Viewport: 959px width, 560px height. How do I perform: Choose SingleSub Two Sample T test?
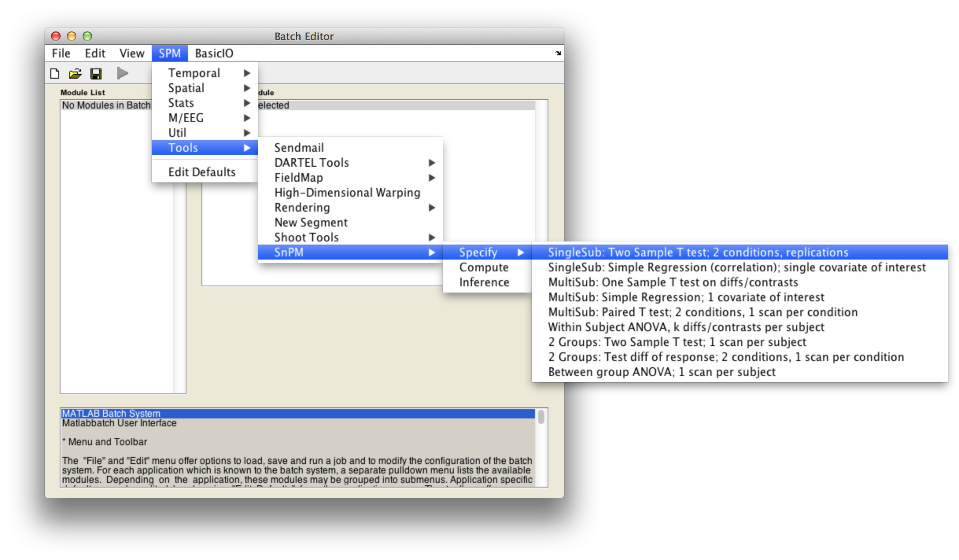click(740, 252)
